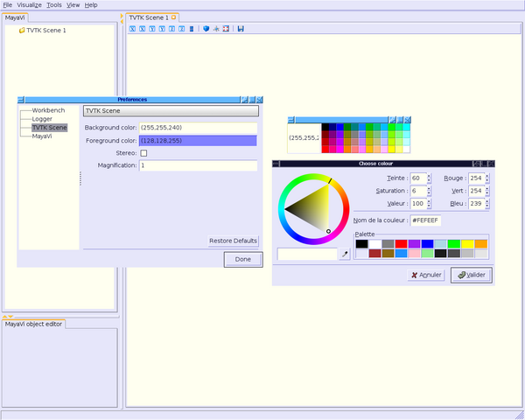The height and width of the screenshot is (420, 525).
Task: Set view along the positive X axis (second X icon)
Action: pos(143,29)
